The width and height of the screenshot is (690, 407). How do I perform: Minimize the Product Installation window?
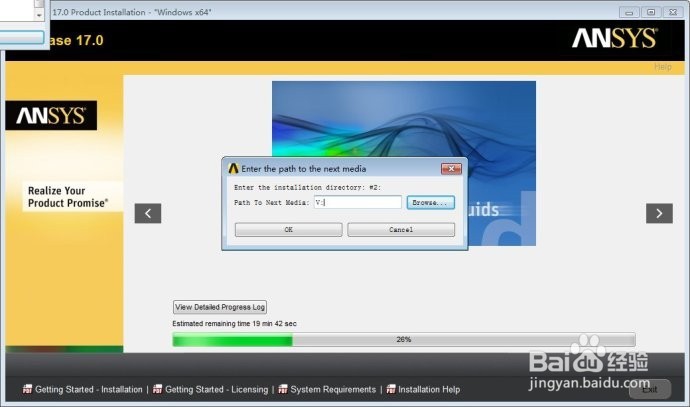629,12
